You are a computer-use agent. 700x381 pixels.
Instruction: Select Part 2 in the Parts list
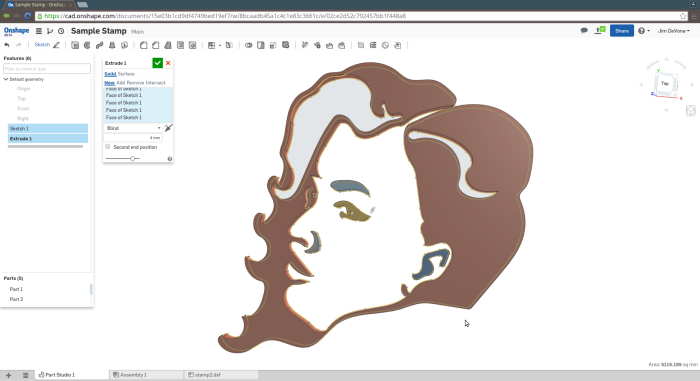(16, 299)
